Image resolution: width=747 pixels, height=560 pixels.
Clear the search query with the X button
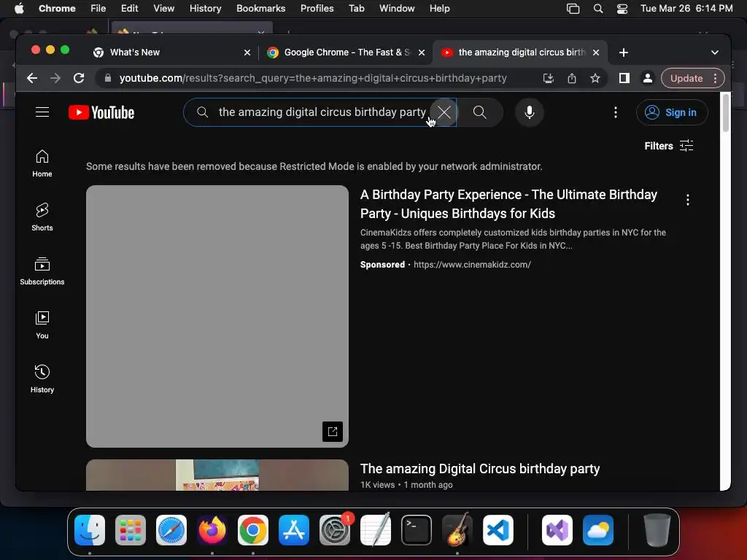pyautogui.click(x=444, y=112)
